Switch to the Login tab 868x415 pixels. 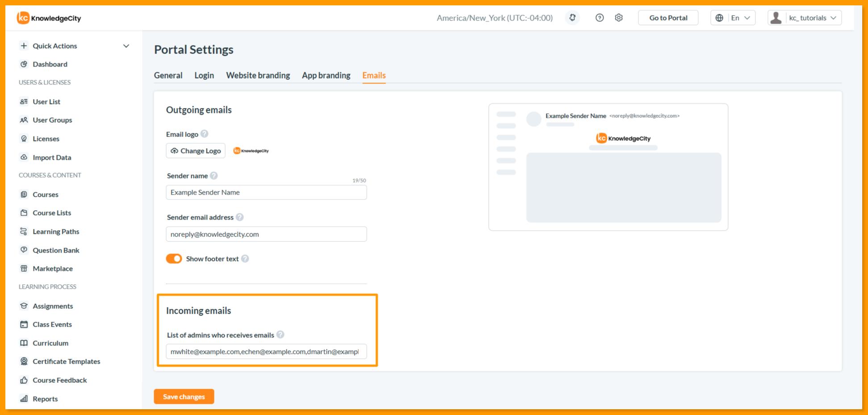tap(204, 75)
